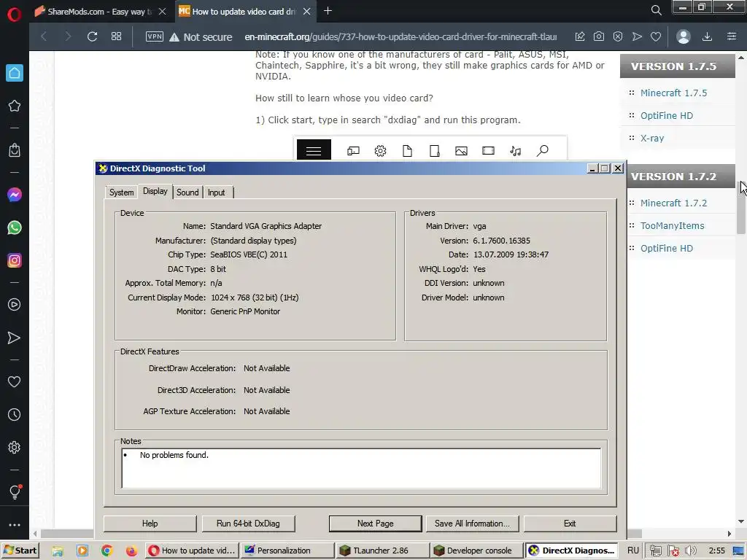Image resolution: width=747 pixels, height=560 pixels.
Task: Take page snapshot with camera icon
Action: pyautogui.click(x=599, y=36)
